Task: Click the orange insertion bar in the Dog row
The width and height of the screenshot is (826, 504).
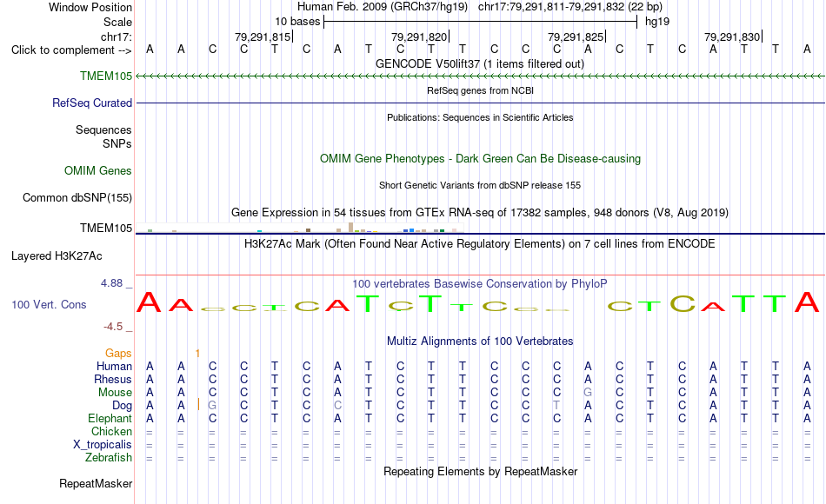Action: pyautogui.click(x=198, y=404)
